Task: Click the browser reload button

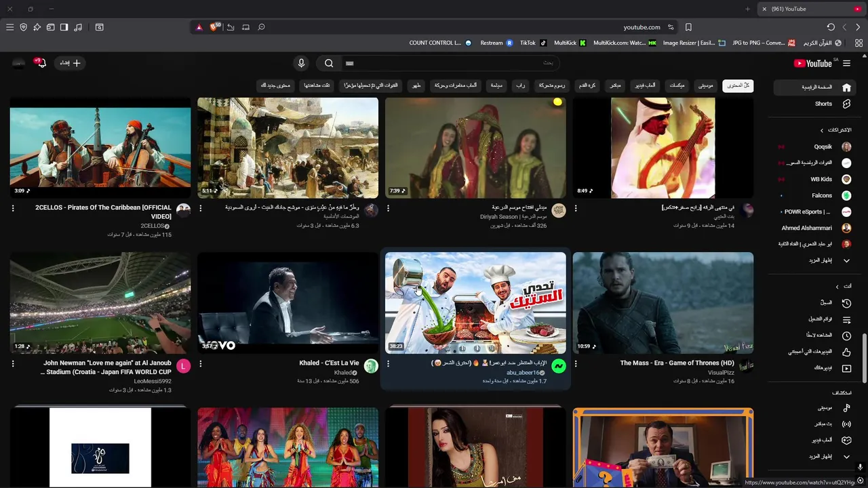Action: coord(831,27)
